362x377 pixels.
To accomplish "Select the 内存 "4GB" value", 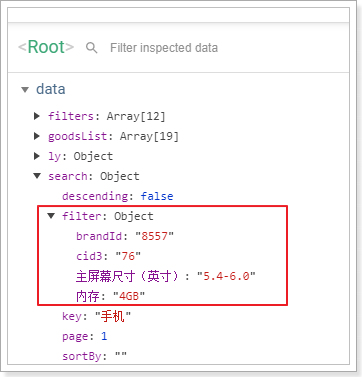I will (129, 296).
